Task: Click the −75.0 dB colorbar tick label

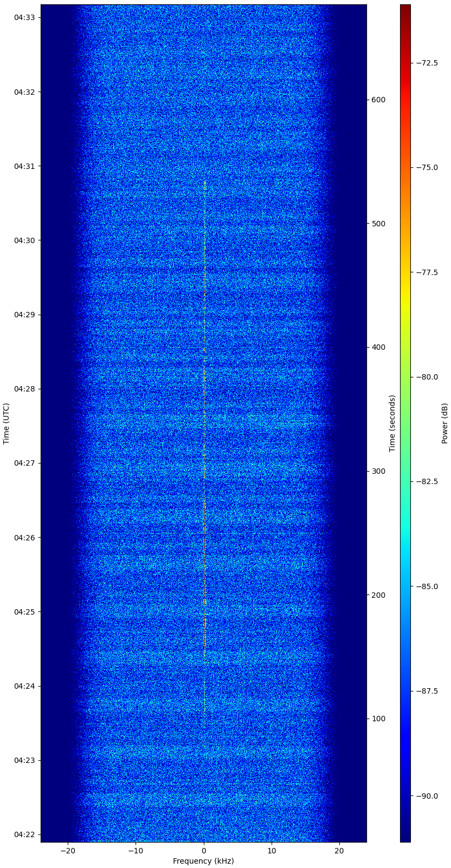Action: click(x=427, y=167)
